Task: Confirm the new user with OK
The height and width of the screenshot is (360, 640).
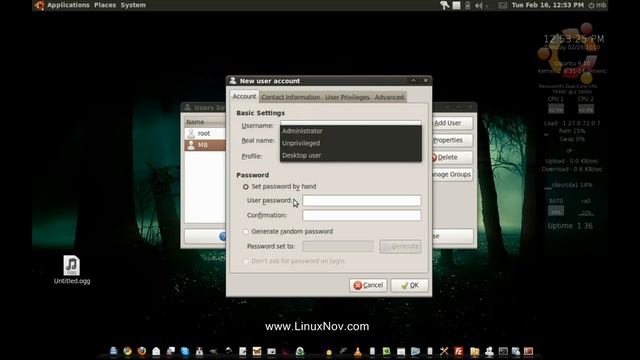Action: [x=409, y=285]
